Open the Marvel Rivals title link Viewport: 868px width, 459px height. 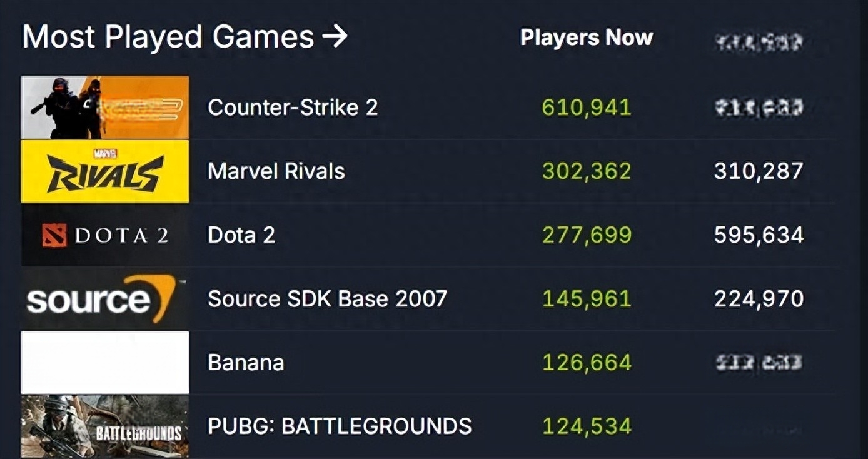coord(276,171)
